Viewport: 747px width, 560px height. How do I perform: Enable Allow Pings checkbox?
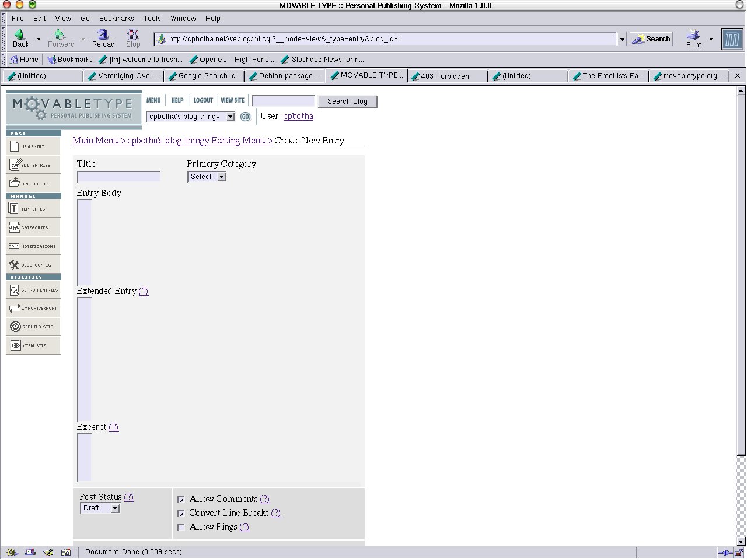coord(181,527)
